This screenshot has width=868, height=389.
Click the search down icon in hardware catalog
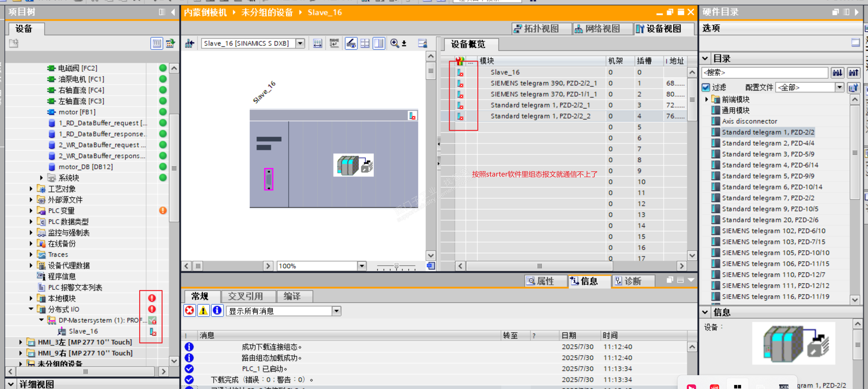[837, 72]
